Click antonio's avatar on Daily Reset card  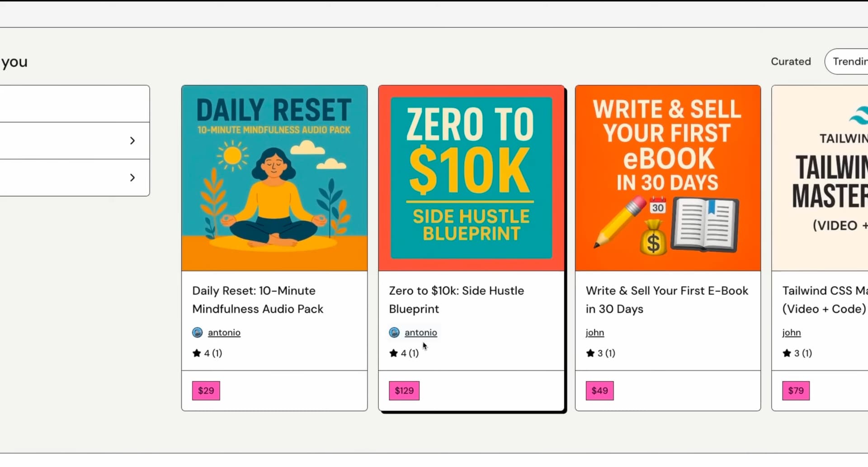coord(198,333)
